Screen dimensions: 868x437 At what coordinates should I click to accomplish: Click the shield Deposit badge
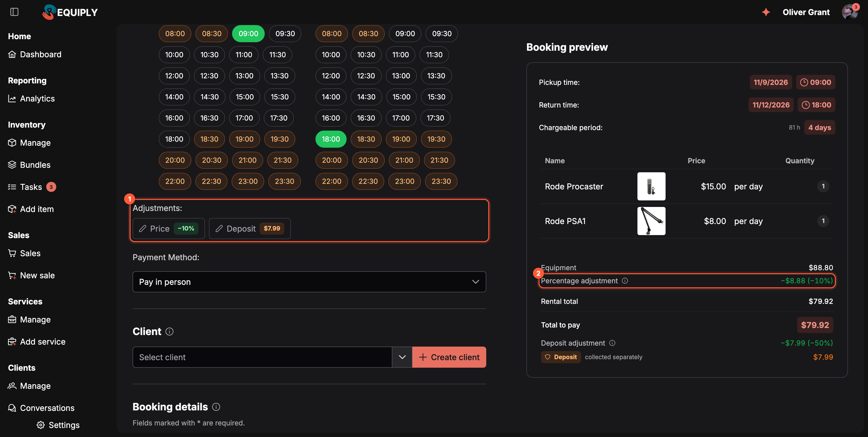[561, 357]
